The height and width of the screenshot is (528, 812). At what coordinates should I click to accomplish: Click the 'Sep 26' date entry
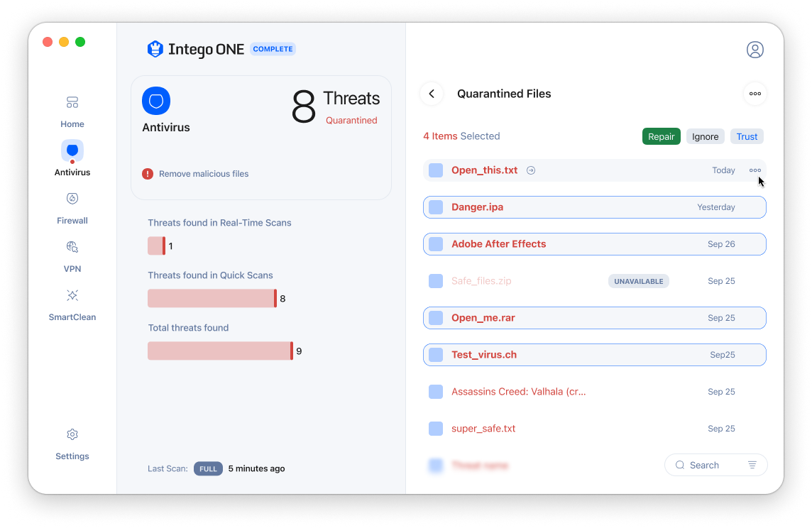coord(721,244)
